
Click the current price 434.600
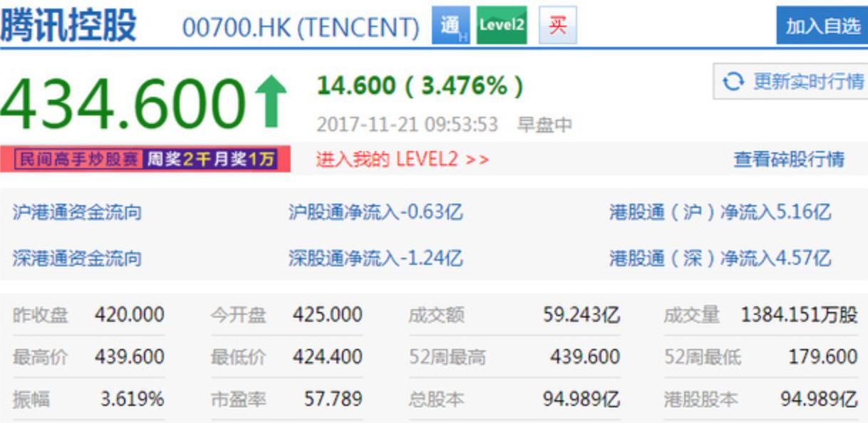[x=123, y=103]
